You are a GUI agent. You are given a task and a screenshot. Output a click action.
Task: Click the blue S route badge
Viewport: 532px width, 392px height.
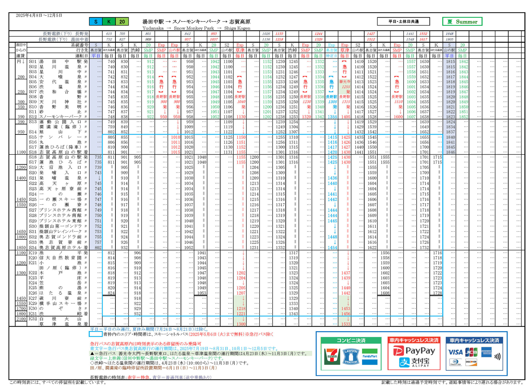(96, 22)
